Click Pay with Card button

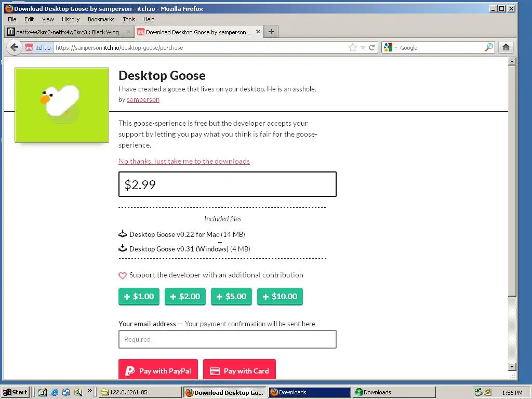point(240,369)
